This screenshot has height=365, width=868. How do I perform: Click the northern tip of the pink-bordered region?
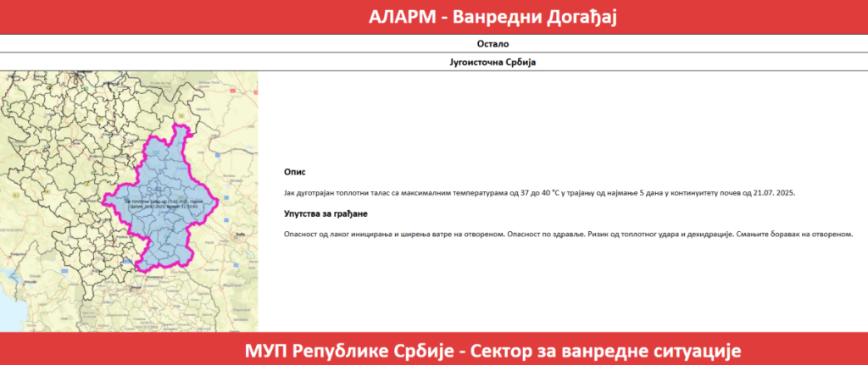(x=178, y=129)
